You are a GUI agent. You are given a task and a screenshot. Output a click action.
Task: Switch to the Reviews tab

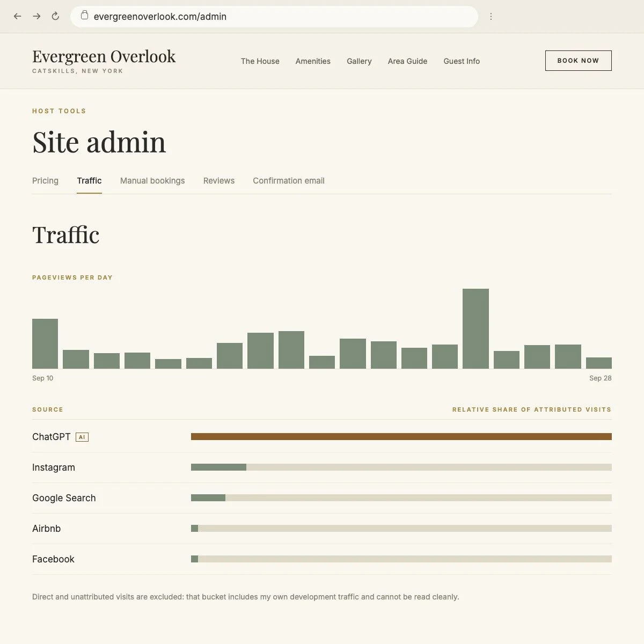(x=219, y=181)
